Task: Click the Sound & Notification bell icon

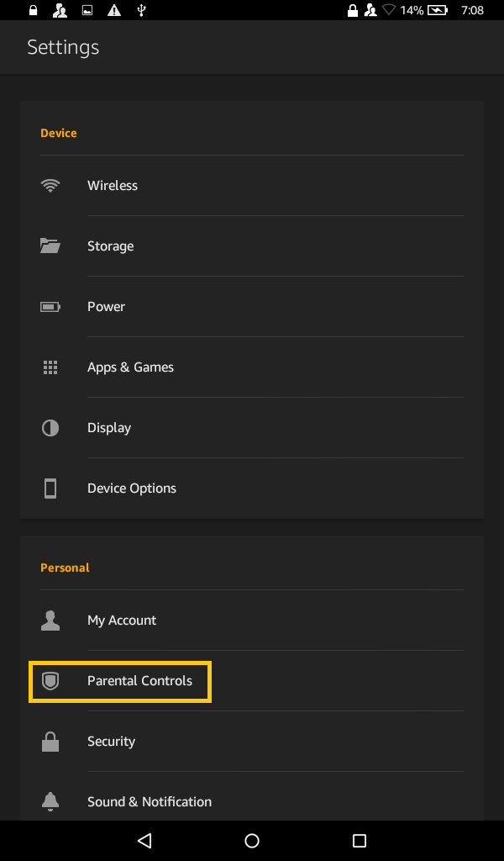Action: (50, 801)
